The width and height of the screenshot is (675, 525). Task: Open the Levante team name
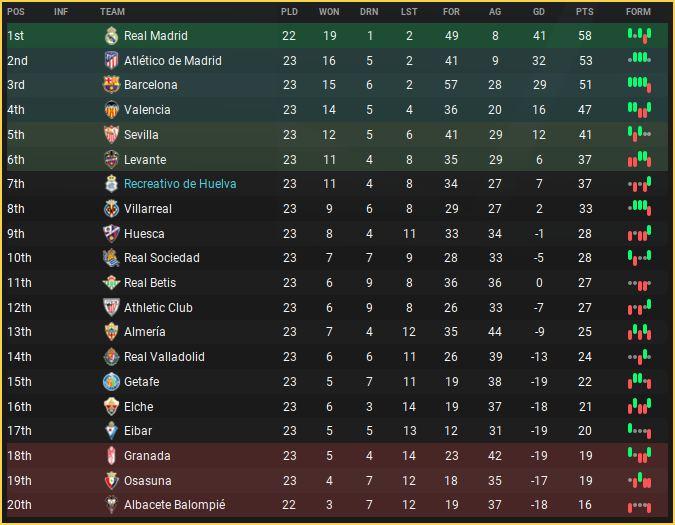tap(145, 160)
